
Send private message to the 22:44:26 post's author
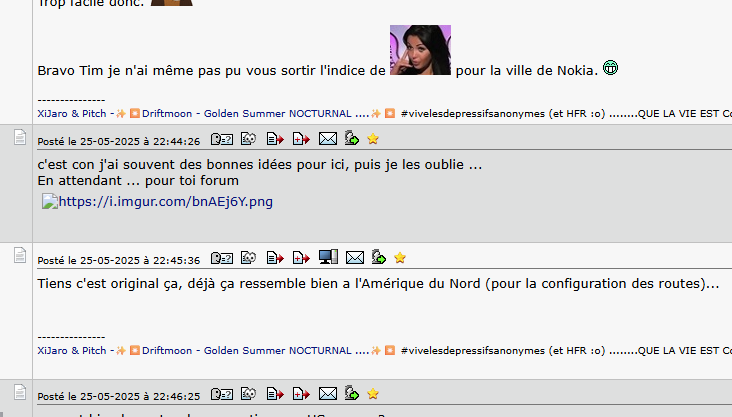[328, 139]
